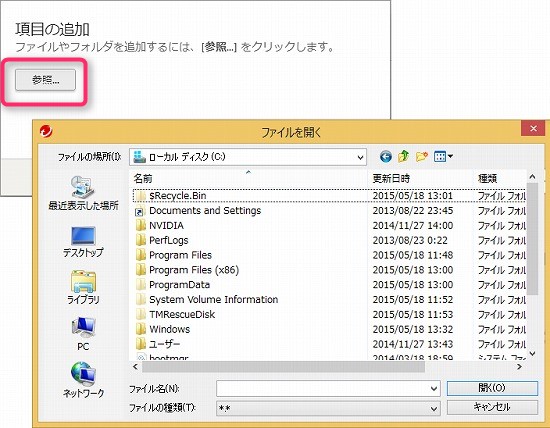Select the デスクトップ sidebar icon
The image size is (550, 428).
click(83, 242)
